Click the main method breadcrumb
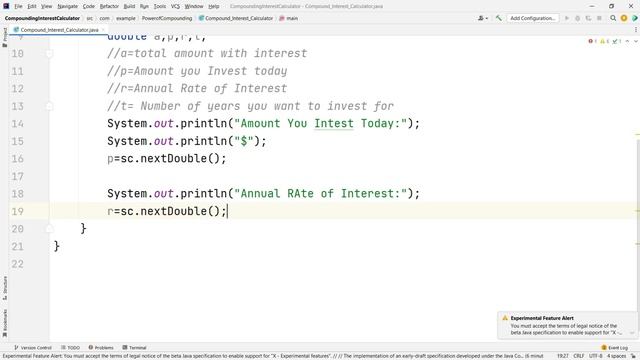Viewport: 640px width, 360px height. coord(289,18)
